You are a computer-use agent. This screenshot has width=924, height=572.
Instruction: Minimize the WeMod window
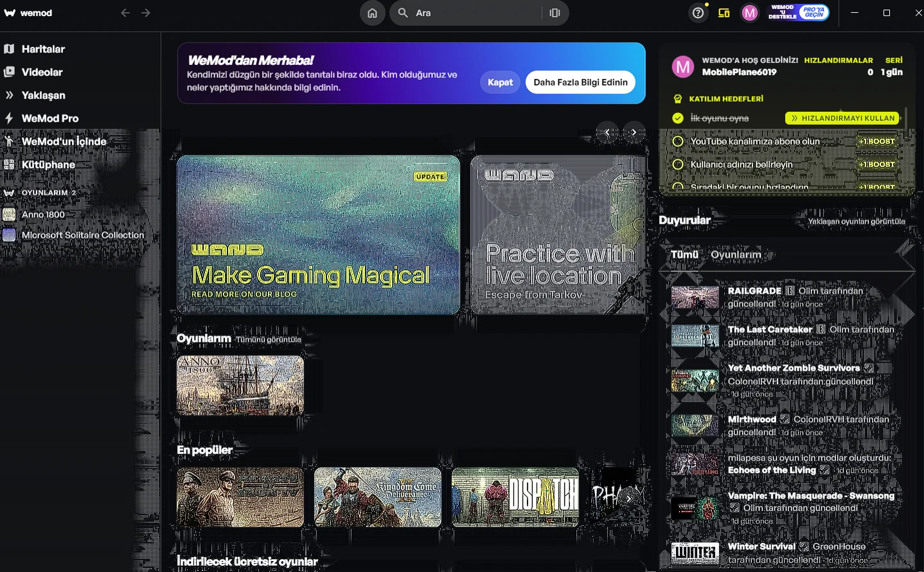pos(855,13)
